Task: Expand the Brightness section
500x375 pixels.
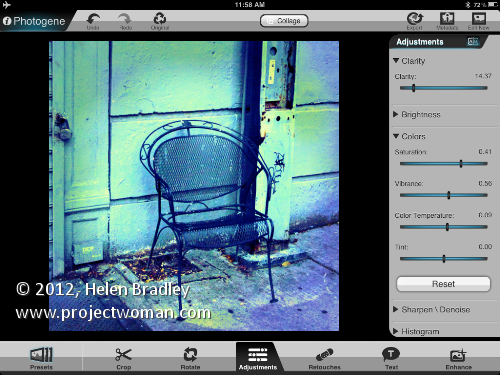Action: click(417, 115)
